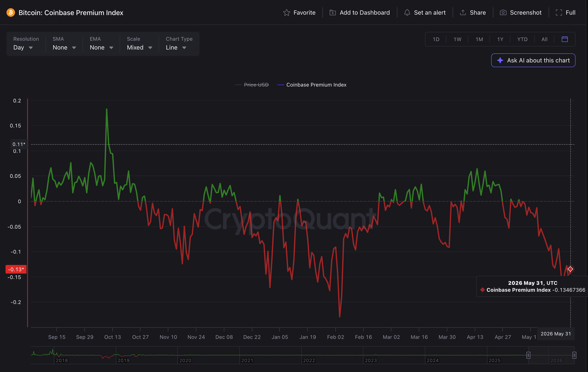Click the Oct 13 x-axis label
Image resolution: width=588 pixels, height=372 pixels.
[x=112, y=337]
